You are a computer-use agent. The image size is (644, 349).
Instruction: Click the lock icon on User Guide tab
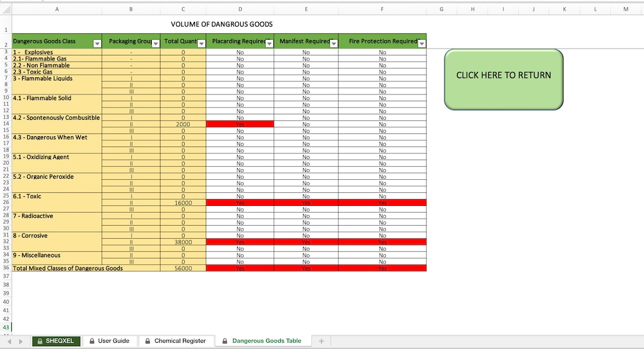(x=92, y=341)
